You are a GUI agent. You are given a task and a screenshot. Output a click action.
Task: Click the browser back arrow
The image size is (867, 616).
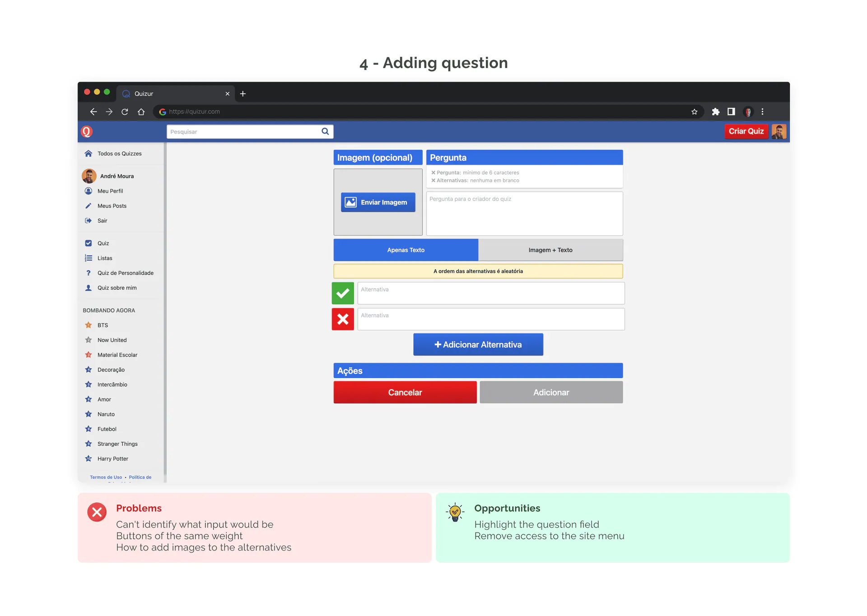click(x=93, y=111)
